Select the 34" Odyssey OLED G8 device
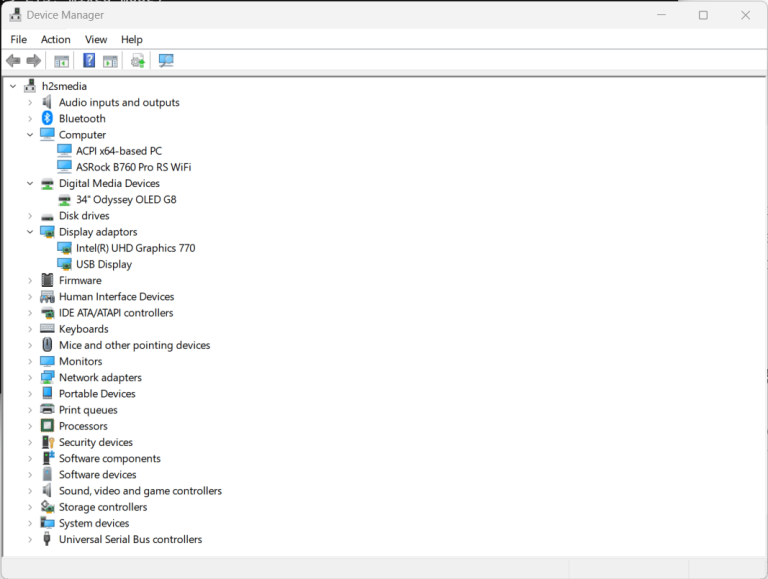The image size is (768, 579). pyautogui.click(x=126, y=199)
